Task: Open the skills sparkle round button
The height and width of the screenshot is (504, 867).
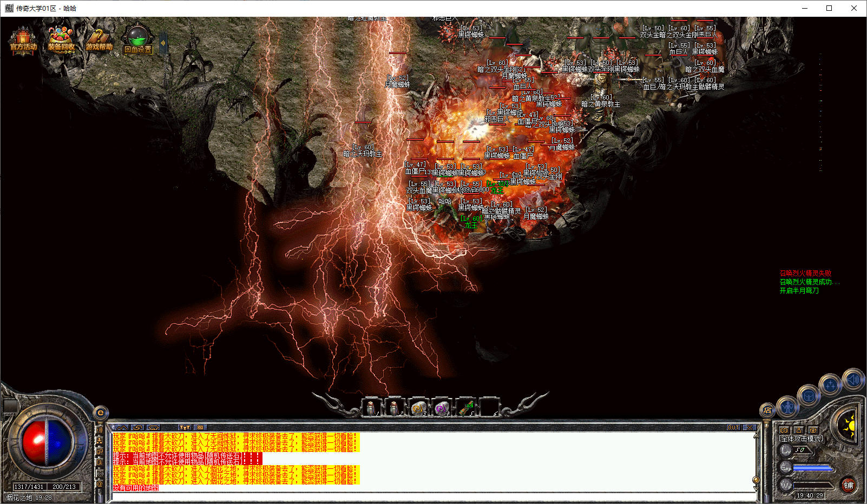Action: pyautogui.click(x=830, y=385)
